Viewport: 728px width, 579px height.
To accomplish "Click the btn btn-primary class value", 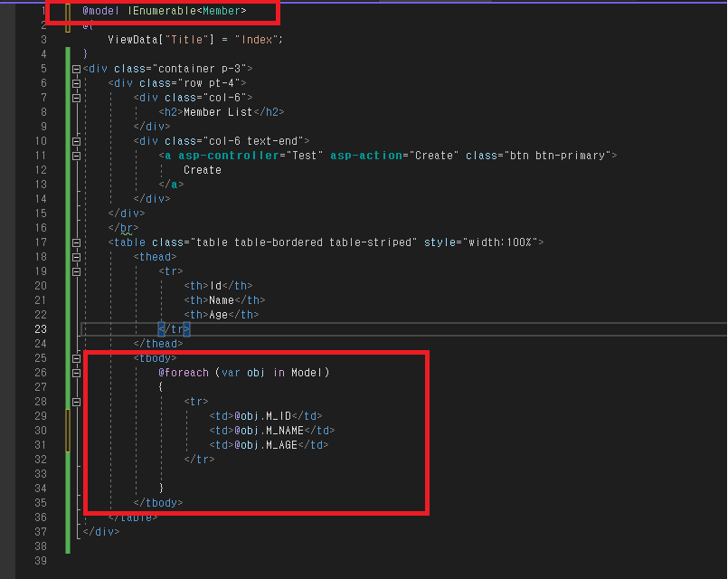I will point(560,156).
